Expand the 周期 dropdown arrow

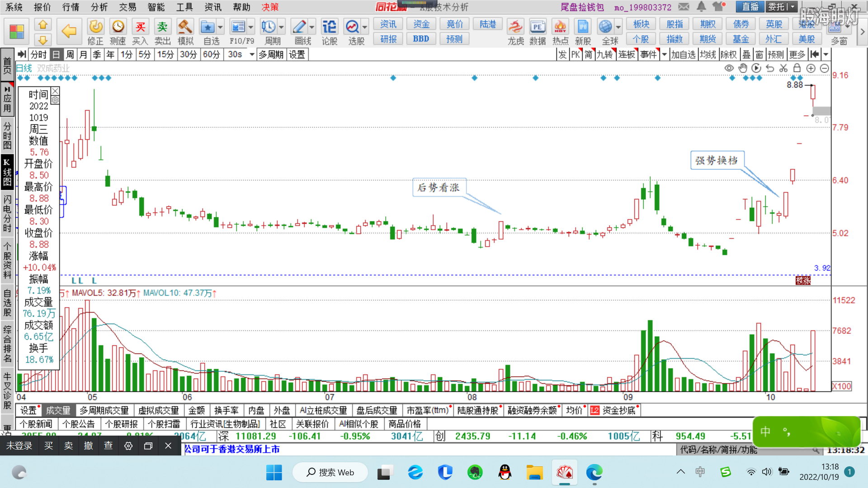281,27
